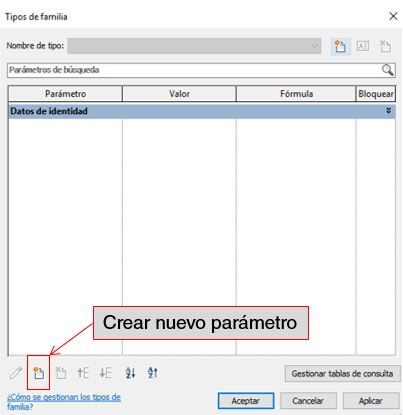Screen dimensions: 403x415
Task: Click the rename type icon
Action: coord(363,46)
